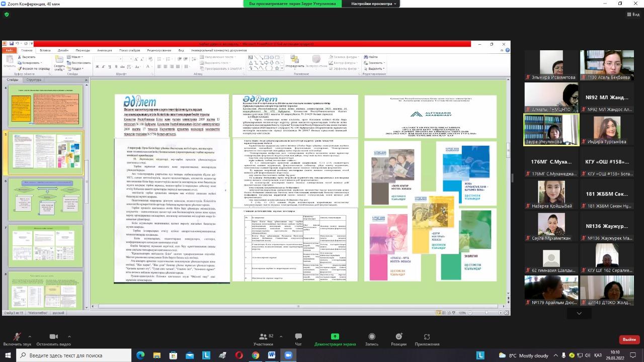Show more participants with down chevron
This screenshot has width=644, height=362.
pyautogui.click(x=579, y=313)
